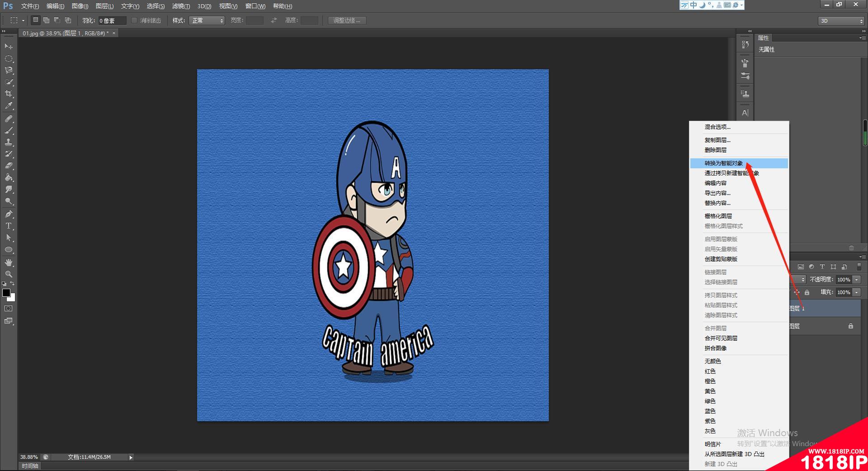Swap foreground and background colors
Image resolution: width=868 pixels, height=471 pixels.
point(13,284)
